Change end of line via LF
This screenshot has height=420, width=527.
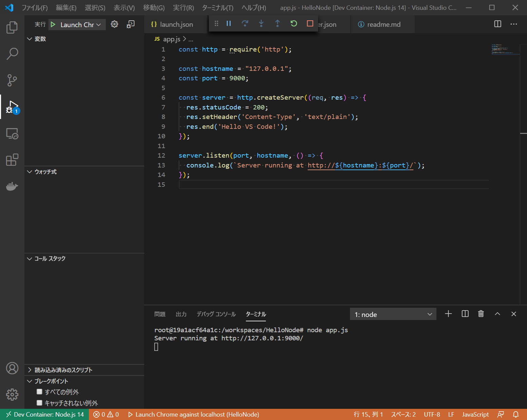[x=451, y=414]
